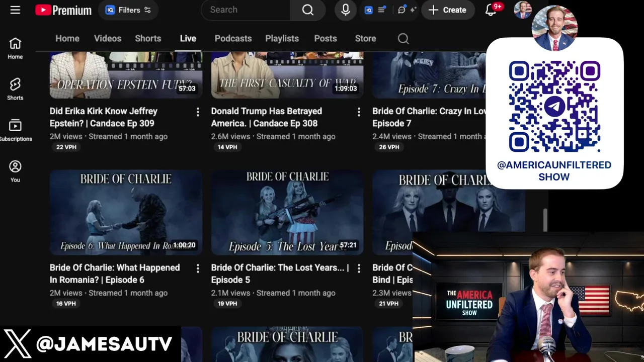Open You in sidebar

click(15, 171)
